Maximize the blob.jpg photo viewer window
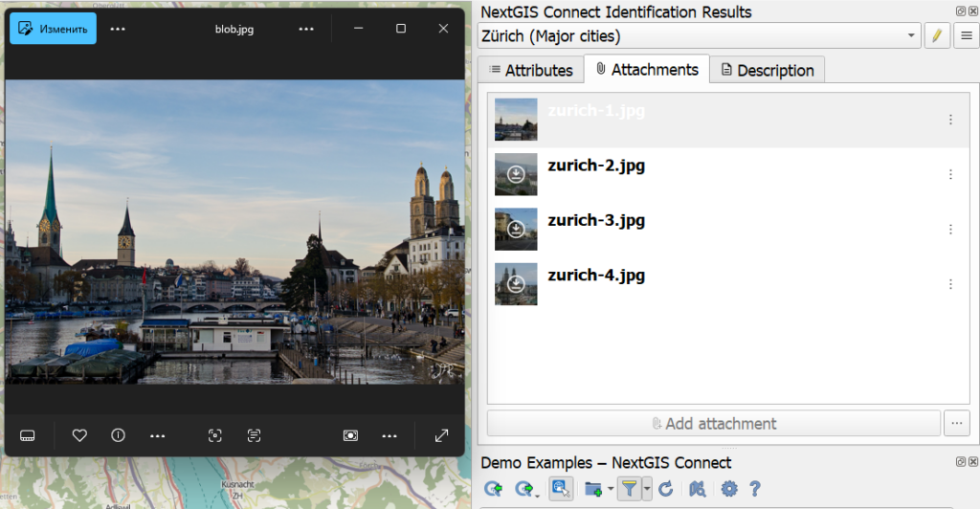980x509 pixels. point(401,29)
